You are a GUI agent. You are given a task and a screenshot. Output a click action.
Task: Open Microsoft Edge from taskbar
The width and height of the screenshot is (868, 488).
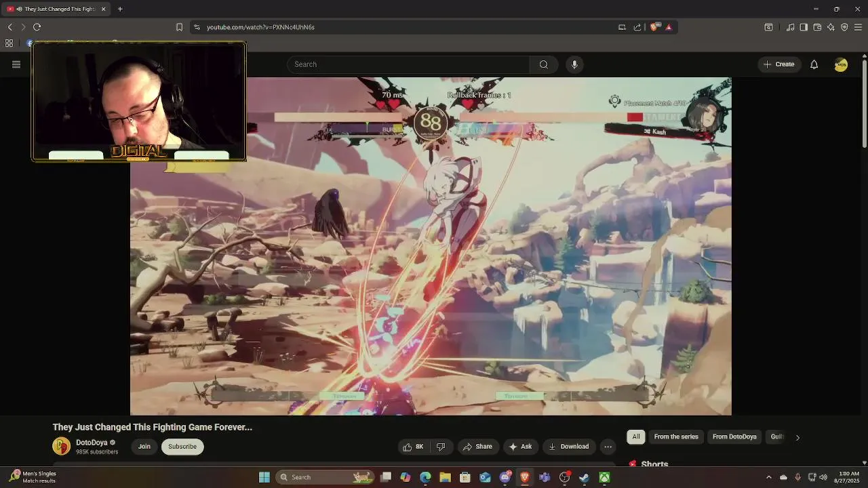click(x=425, y=477)
